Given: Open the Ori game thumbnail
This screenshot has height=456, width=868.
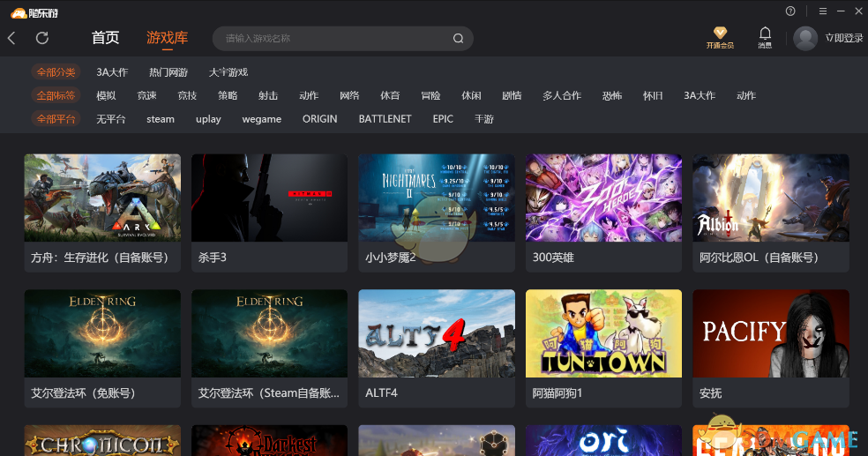Looking at the screenshot, I should click(x=603, y=440).
